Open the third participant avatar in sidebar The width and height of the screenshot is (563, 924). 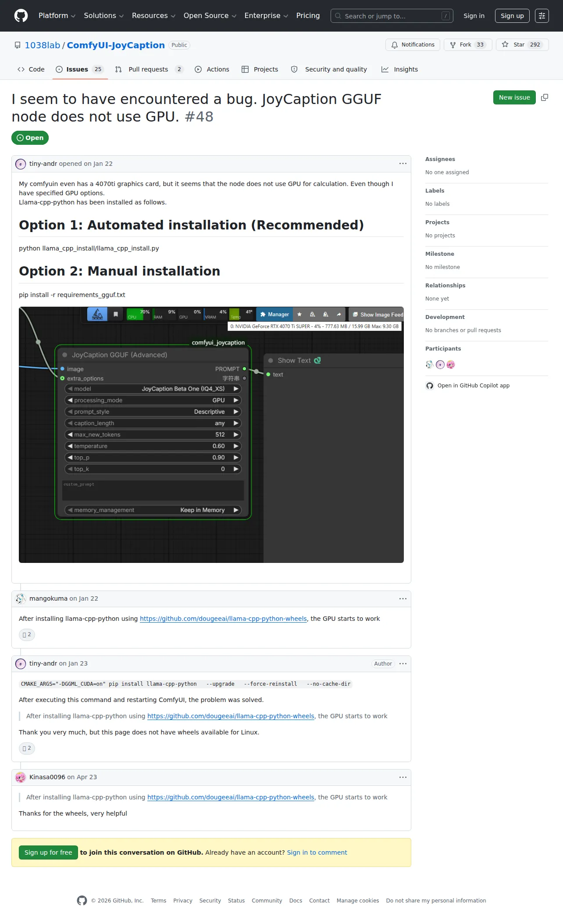point(451,365)
